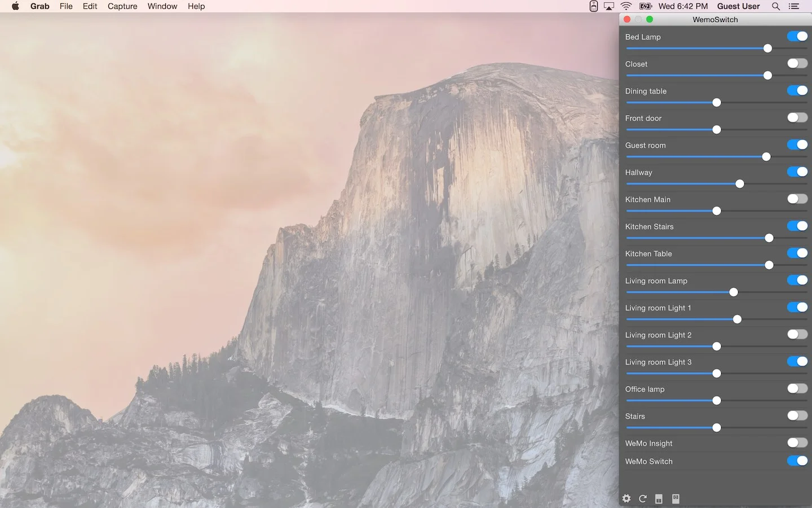The height and width of the screenshot is (508, 812).
Task: Click the 'Kitchen Stairs' device label
Action: tap(649, 226)
